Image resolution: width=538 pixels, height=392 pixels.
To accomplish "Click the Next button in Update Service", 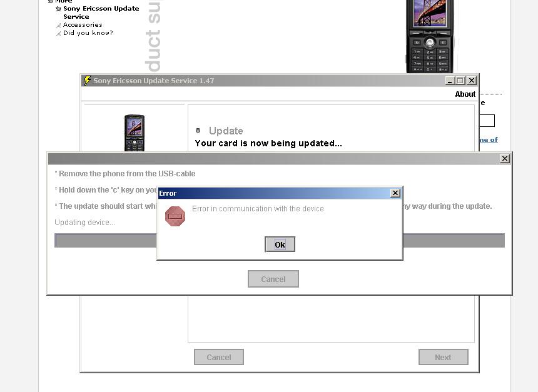I will click(444, 357).
